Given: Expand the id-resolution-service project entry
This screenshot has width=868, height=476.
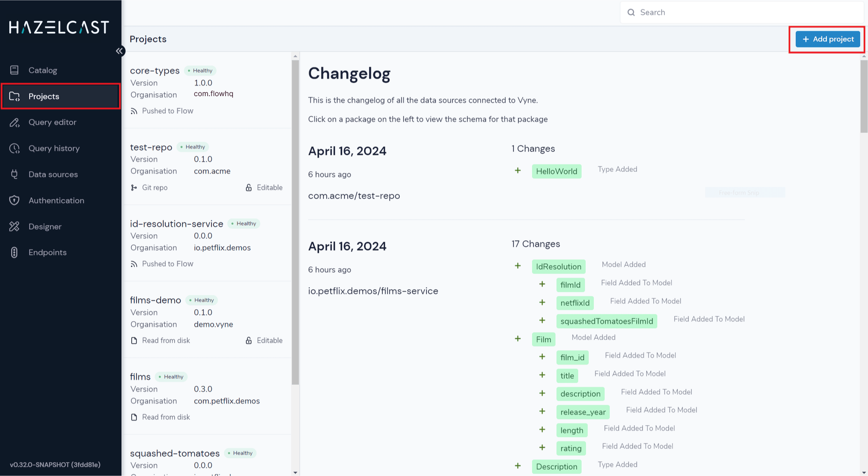Looking at the screenshot, I should tap(176, 223).
